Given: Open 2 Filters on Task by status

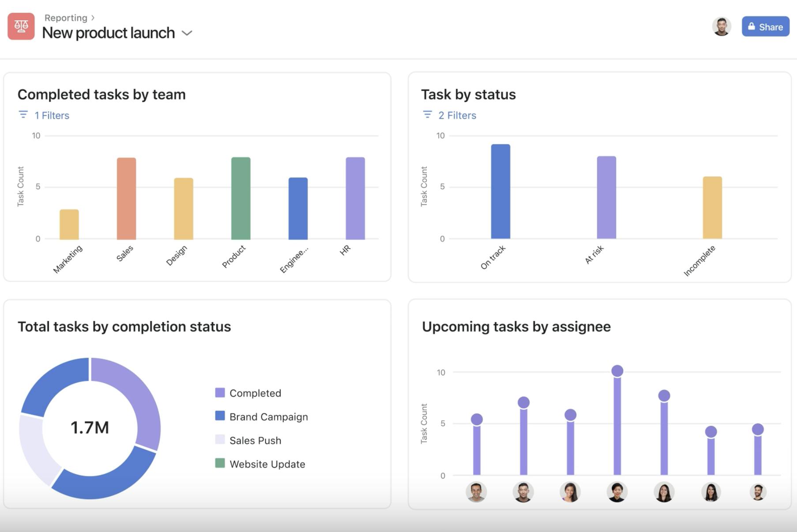Looking at the screenshot, I should coord(457,115).
